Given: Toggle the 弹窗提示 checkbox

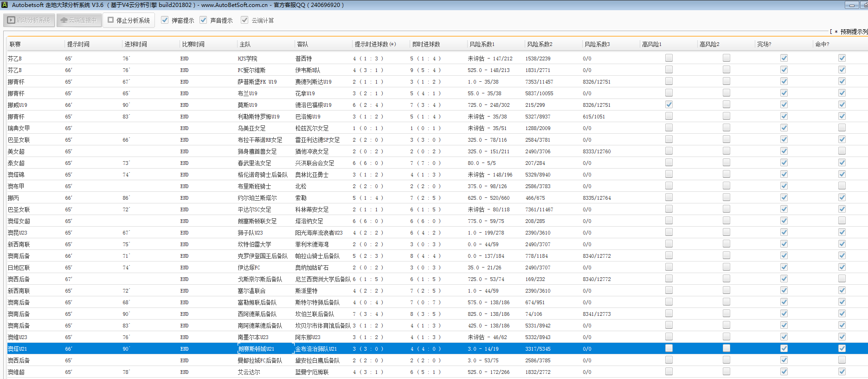Looking at the screenshot, I should [165, 20].
